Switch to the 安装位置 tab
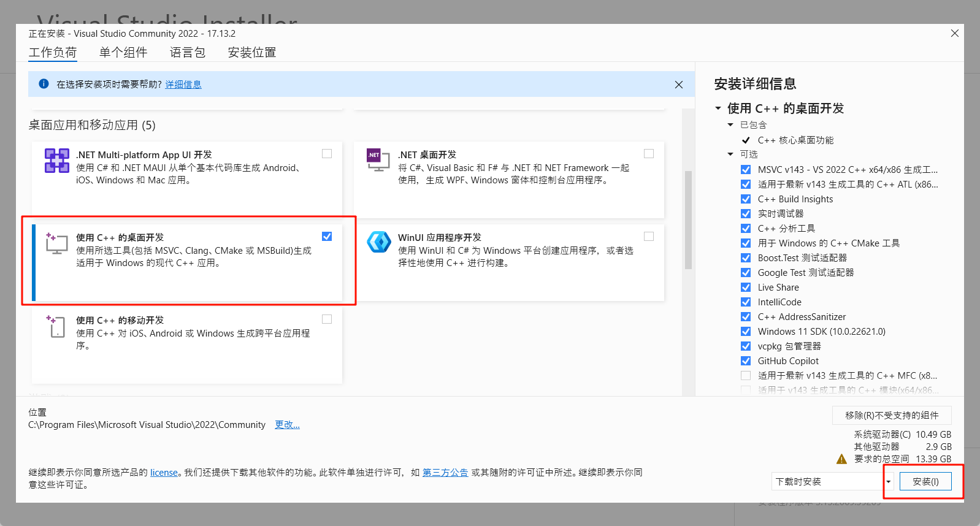The height and width of the screenshot is (526, 980). pos(252,53)
